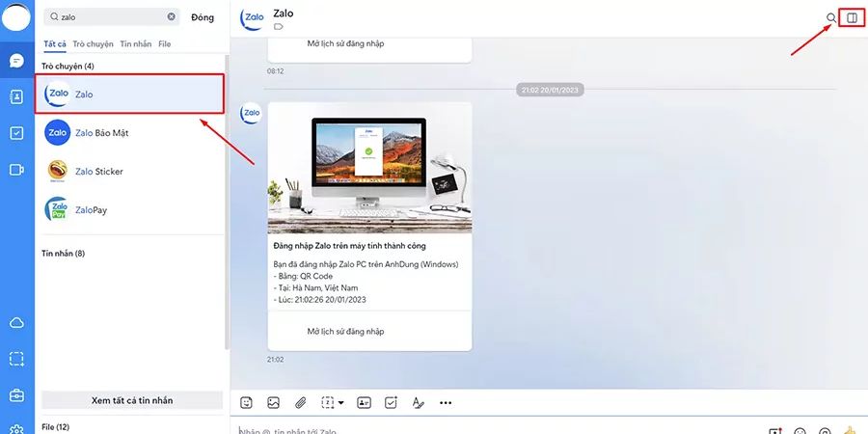Open the video meeting sidebar icon
Screen dimensions: 868x434
tap(16, 170)
